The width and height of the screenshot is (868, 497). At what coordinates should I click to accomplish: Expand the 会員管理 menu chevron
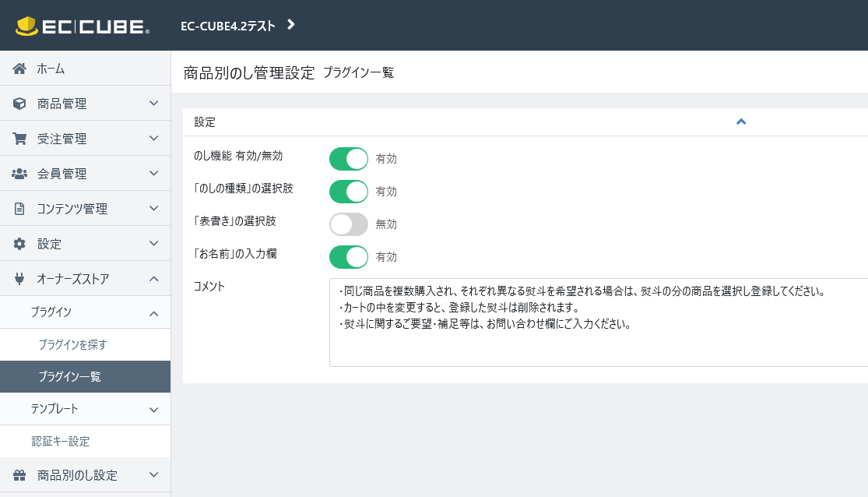[x=154, y=173]
